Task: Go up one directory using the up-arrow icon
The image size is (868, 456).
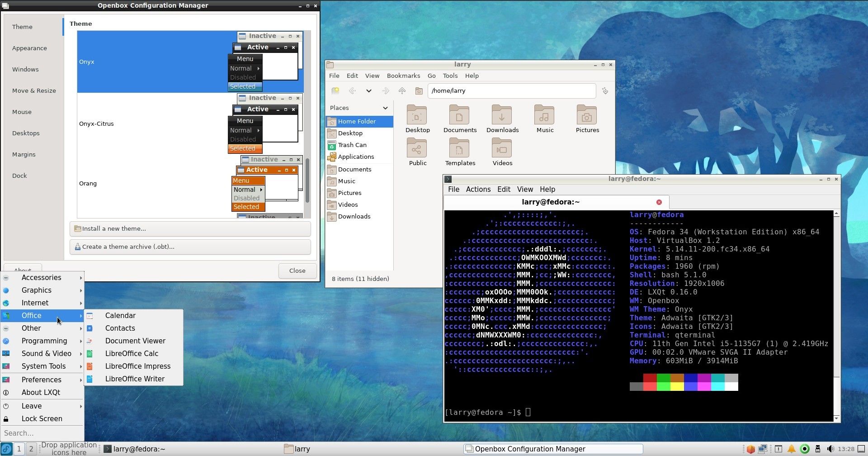Action: pos(402,91)
